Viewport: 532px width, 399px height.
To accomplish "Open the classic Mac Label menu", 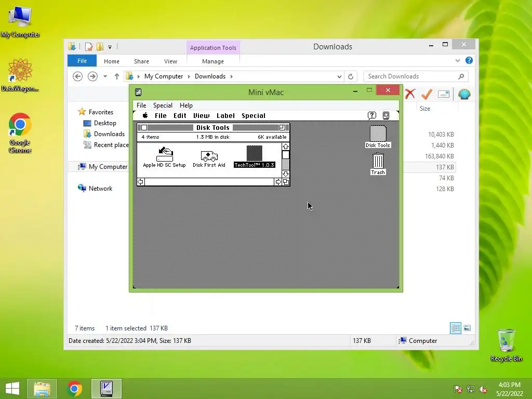I will 225,116.
